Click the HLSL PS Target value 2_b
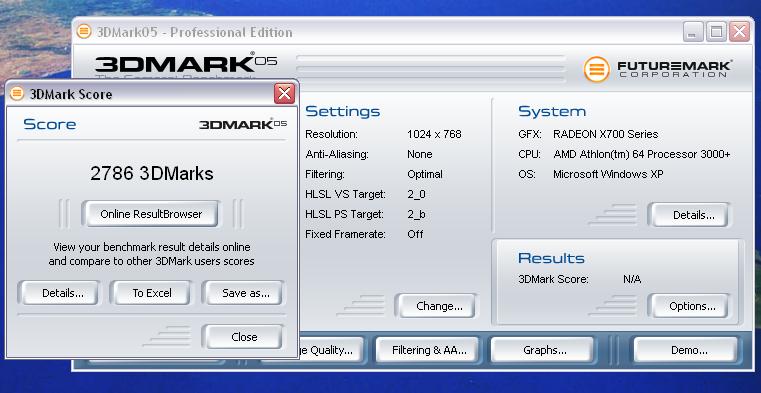 (x=416, y=214)
